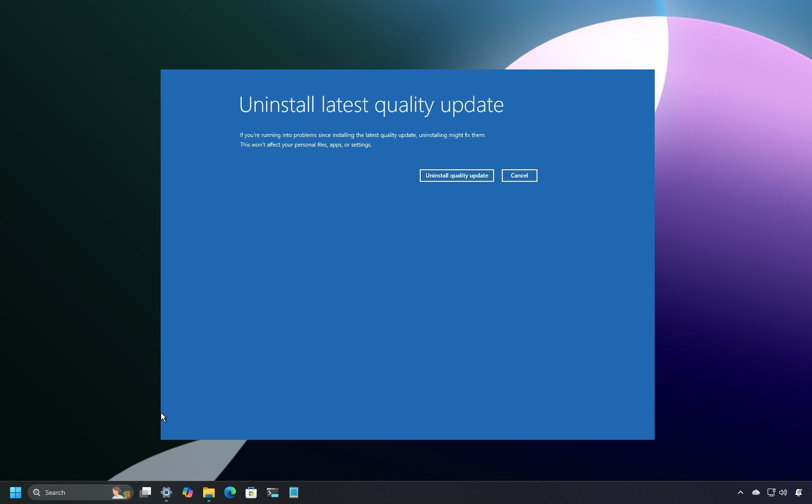Open Windows Settings from the taskbar
This screenshot has height=504, width=812.
166,492
